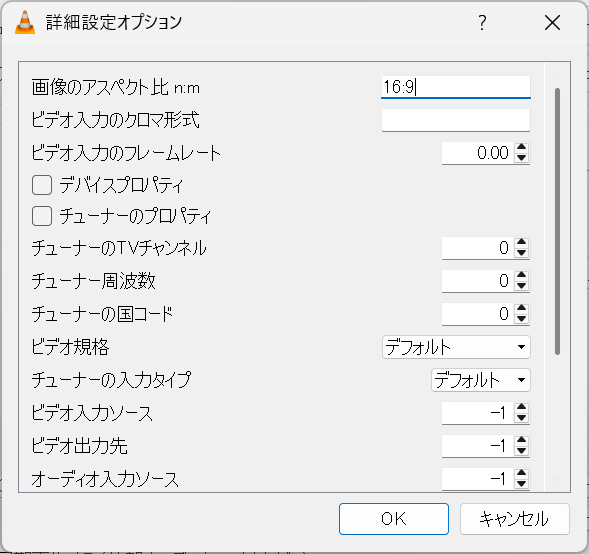Enable the デバイスプロパティ checkbox
The image size is (589, 554).
(x=42, y=185)
